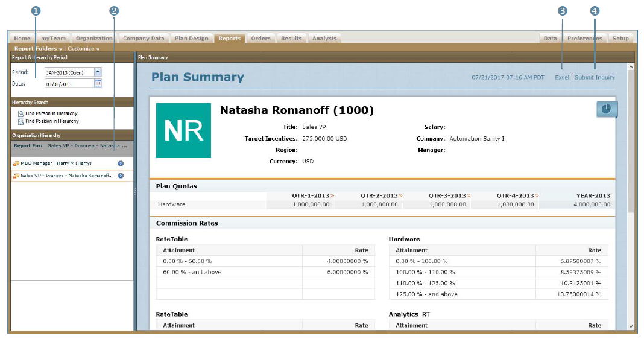
Task: Click the 275,000.00 USD target incentives value
Action: [324, 139]
